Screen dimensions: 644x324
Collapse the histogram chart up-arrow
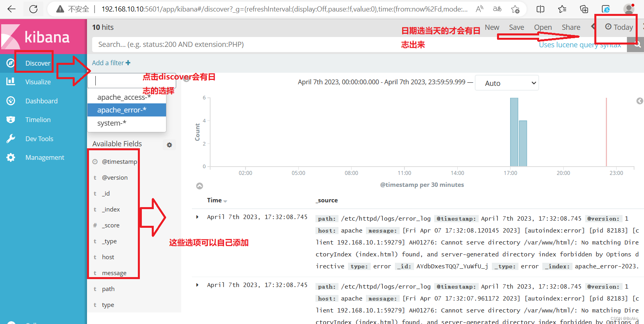tap(200, 186)
